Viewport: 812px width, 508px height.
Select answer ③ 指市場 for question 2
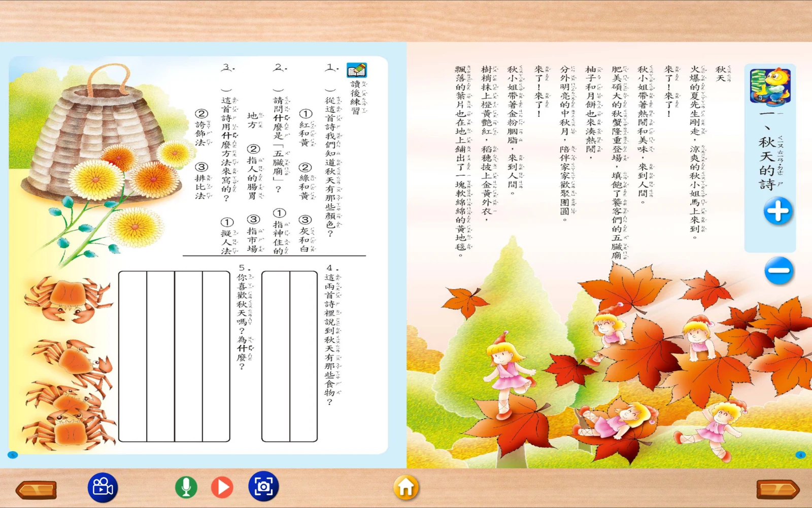(254, 234)
